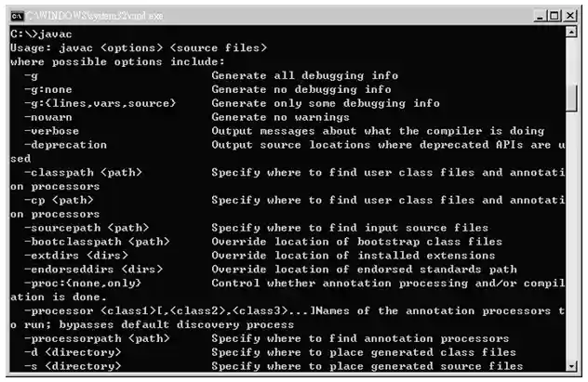Image resolution: width=588 pixels, height=382 pixels.
Task: Click the 'C:\>javac' command line
Action: click(42, 33)
